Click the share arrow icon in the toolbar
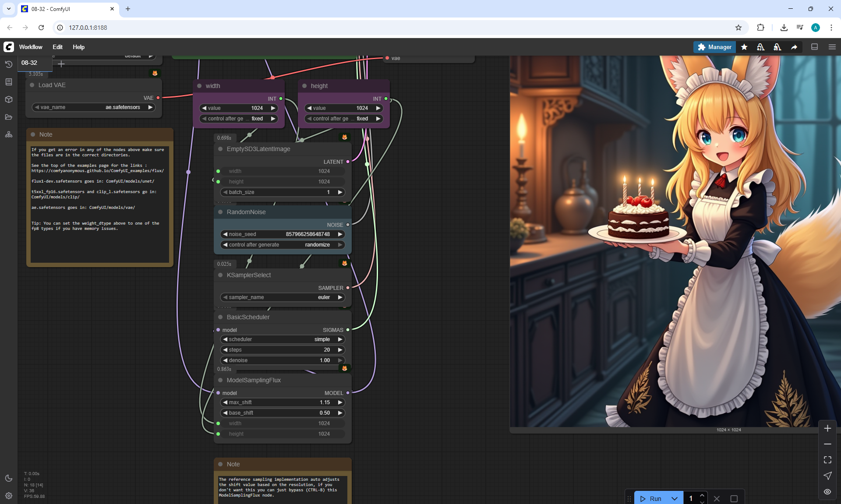The width and height of the screenshot is (841, 504). point(794,47)
